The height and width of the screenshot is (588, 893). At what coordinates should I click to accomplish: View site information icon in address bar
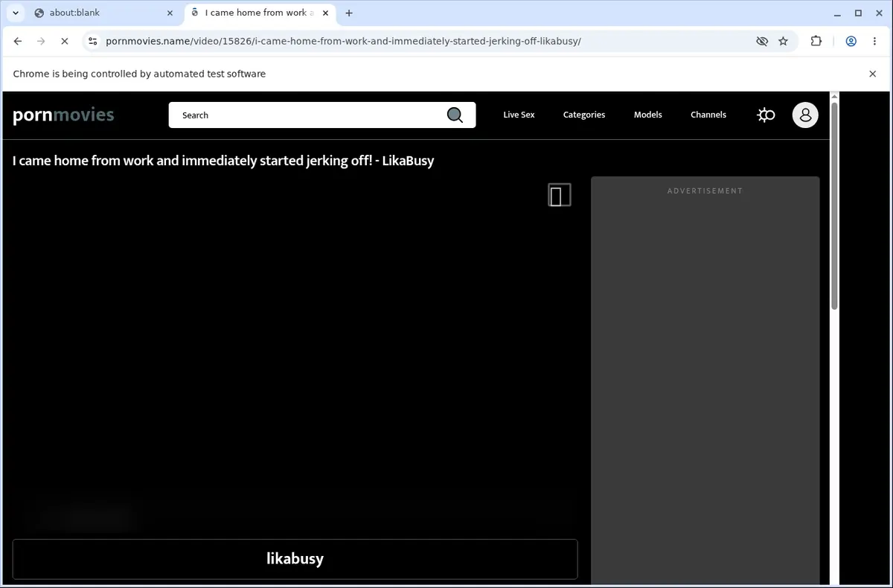tap(92, 41)
